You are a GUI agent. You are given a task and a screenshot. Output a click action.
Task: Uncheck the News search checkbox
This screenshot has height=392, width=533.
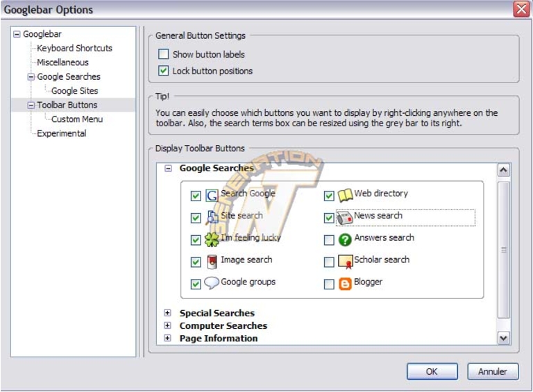tap(329, 218)
